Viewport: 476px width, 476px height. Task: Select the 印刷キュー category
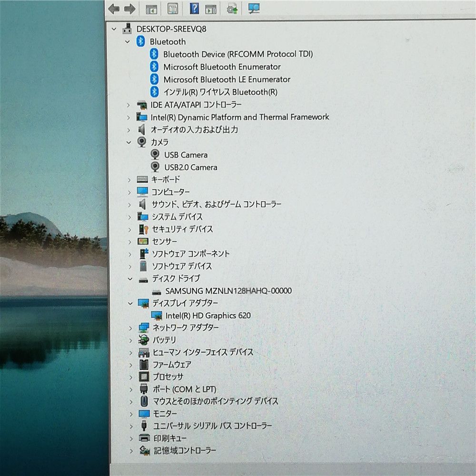pyautogui.click(x=169, y=438)
